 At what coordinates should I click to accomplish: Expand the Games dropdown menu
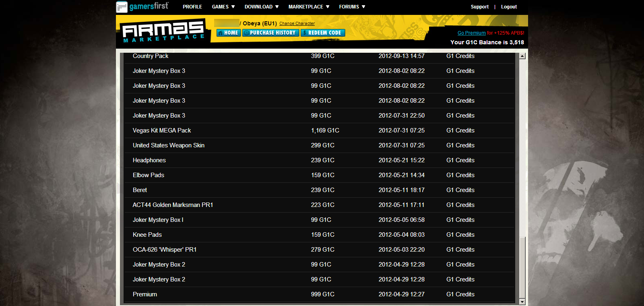click(x=223, y=7)
